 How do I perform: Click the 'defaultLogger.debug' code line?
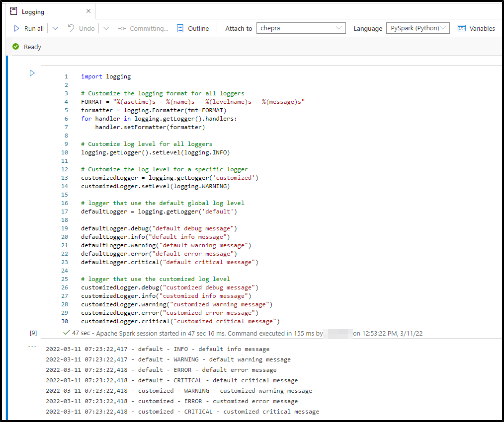159,229
